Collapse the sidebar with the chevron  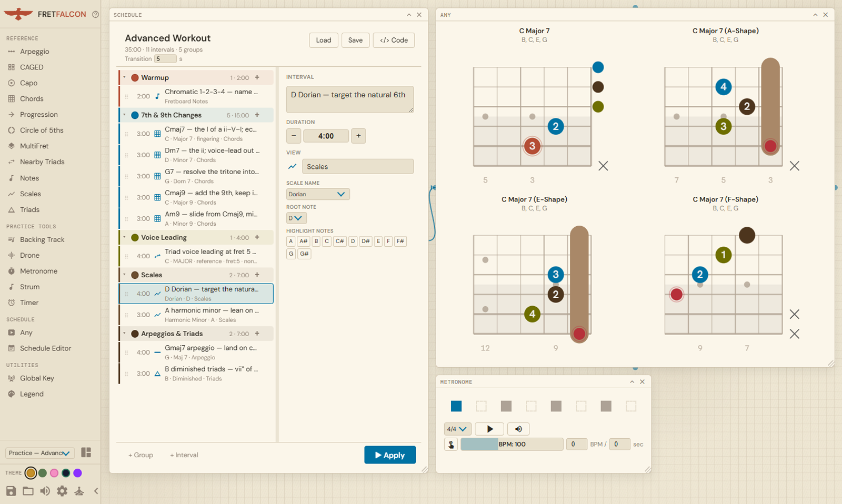click(96, 491)
